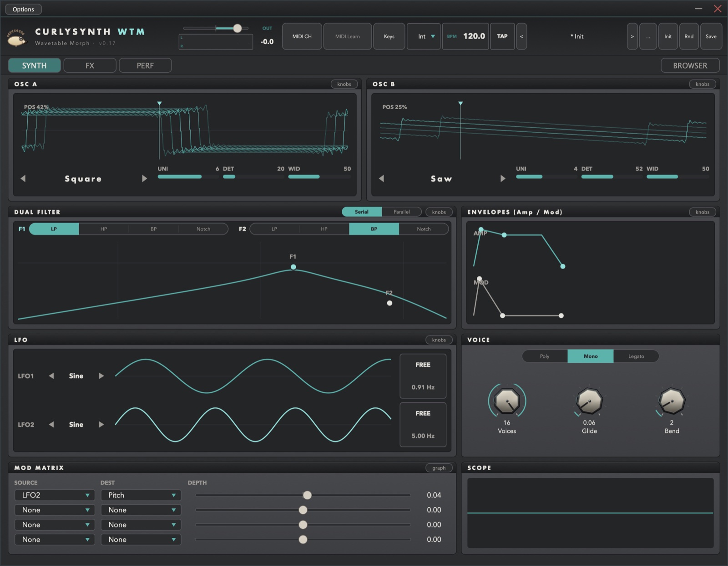The height and width of the screenshot is (566, 728).
Task: Set F1 filter type to HP
Action: click(104, 229)
